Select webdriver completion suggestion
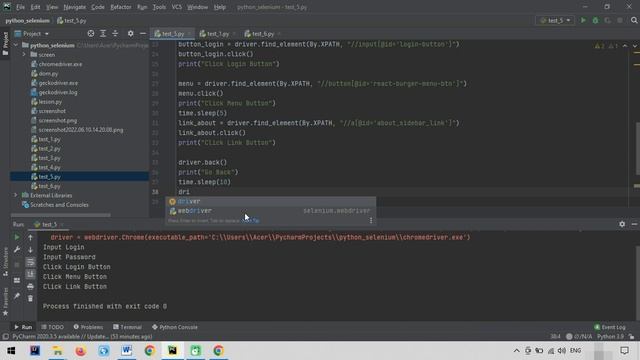The height and width of the screenshot is (360, 640). (271, 211)
